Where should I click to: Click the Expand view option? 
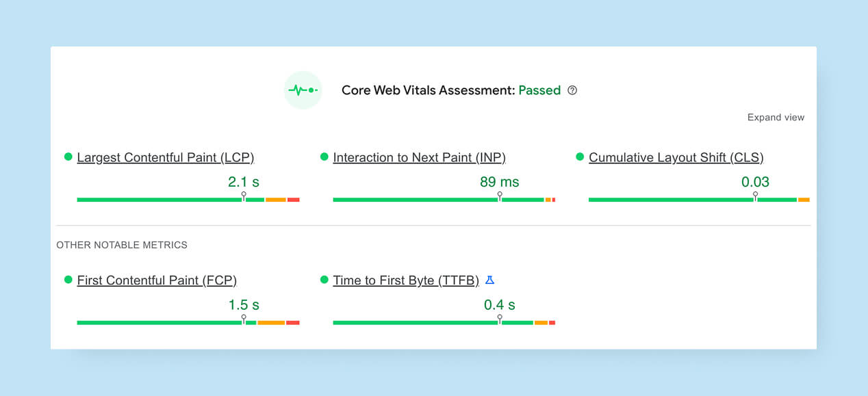pos(776,117)
